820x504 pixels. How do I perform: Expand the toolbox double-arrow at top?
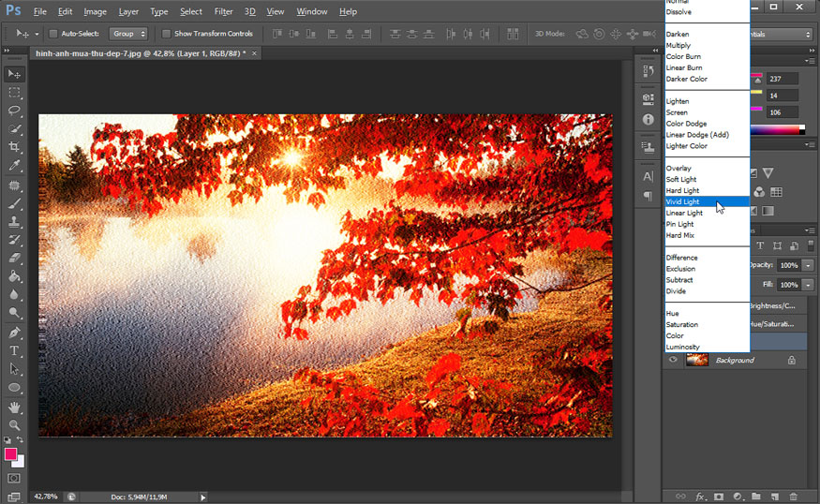point(7,51)
